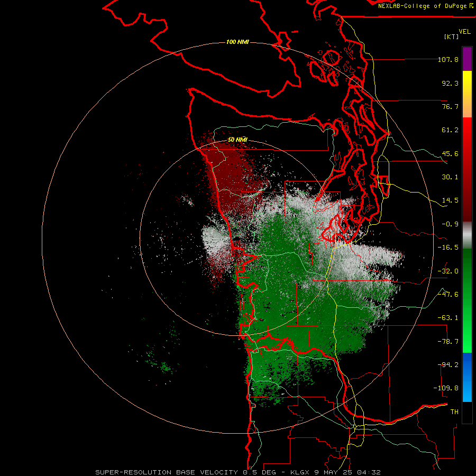Click the 107.8 velocity scale value

coord(448,59)
